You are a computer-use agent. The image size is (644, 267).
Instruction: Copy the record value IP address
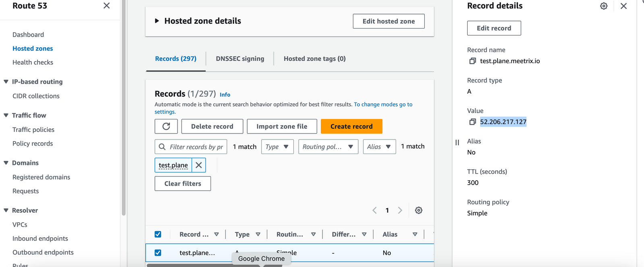[x=473, y=122]
